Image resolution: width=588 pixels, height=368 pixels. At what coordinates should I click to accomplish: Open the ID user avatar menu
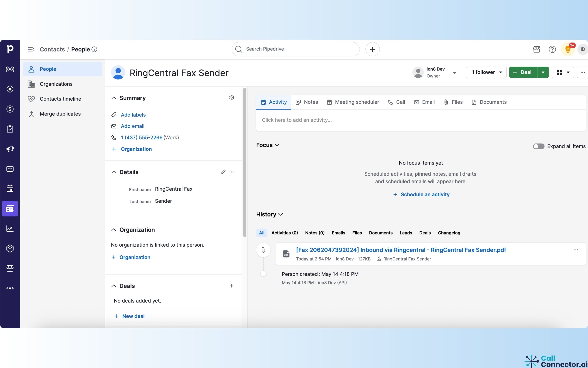tap(583, 49)
